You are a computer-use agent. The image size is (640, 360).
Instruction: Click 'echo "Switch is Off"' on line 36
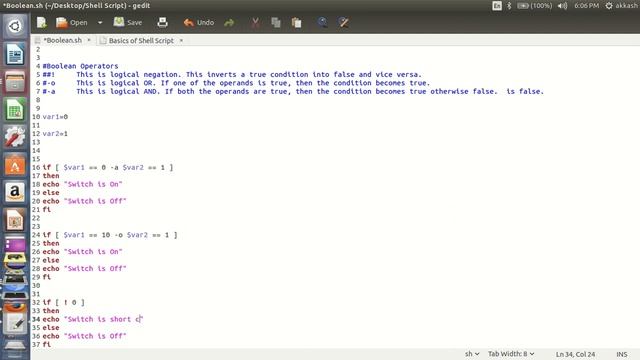pyautogui.click(x=84, y=336)
